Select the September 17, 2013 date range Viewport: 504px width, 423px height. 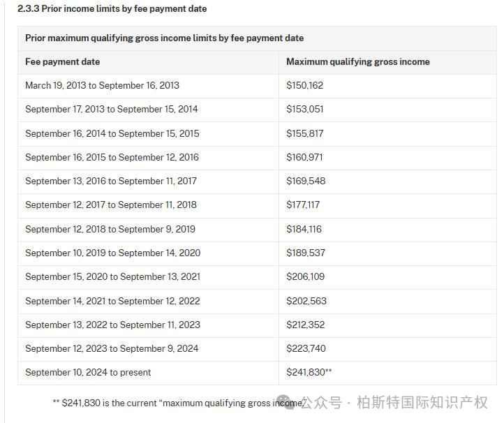point(111,109)
